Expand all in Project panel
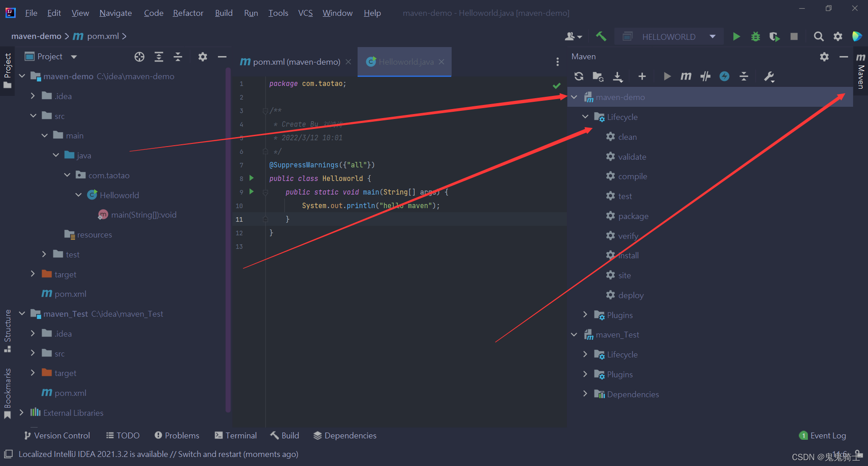Image resolution: width=868 pixels, height=466 pixels. pos(159,57)
